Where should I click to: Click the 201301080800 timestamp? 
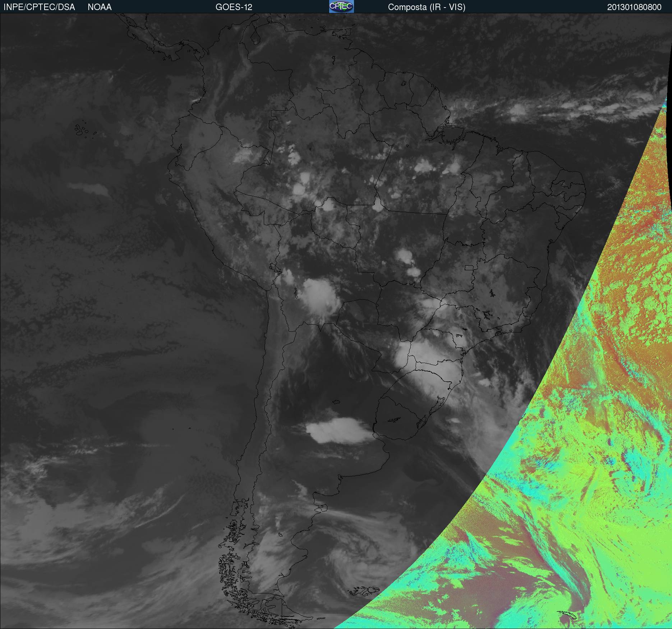pos(634,7)
